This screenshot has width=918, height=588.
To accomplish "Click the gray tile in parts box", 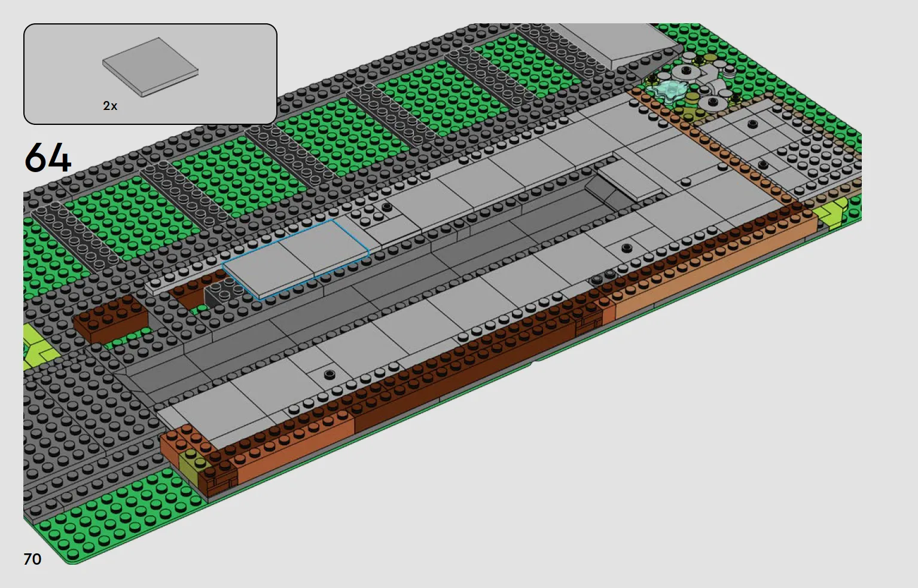I will (x=150, y=67).
